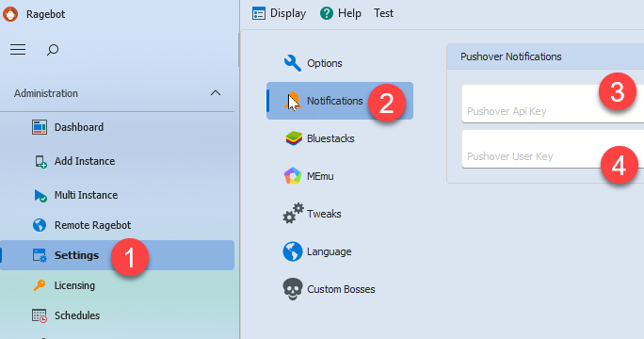644x339 pixels.
Task: Click the Add Instance icon
Action: coord(40,161)
